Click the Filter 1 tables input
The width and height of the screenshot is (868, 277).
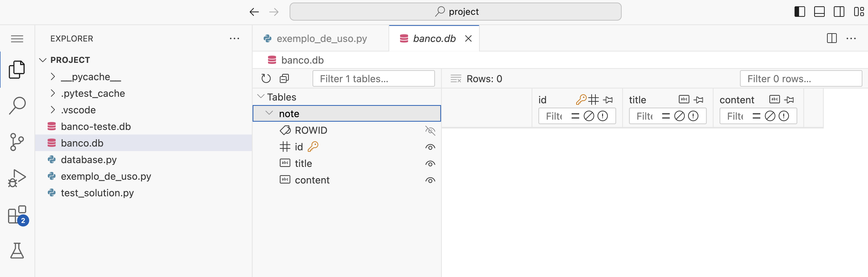point(373,79)
